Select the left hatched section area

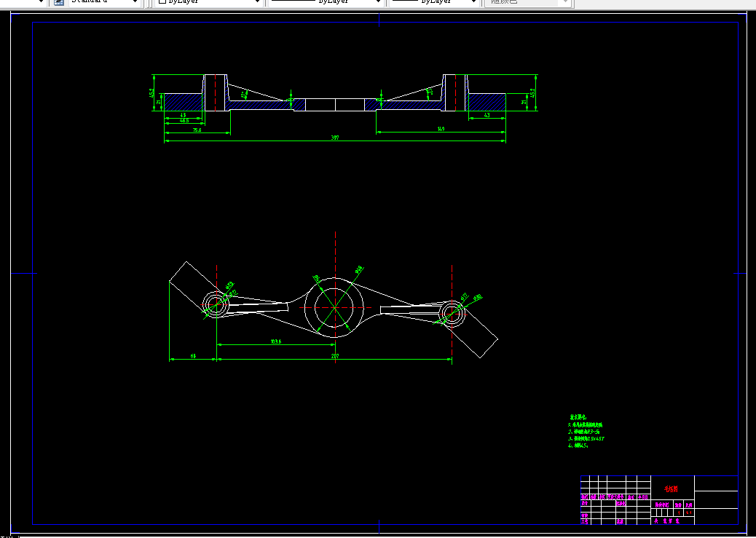[x=184, y=102]
